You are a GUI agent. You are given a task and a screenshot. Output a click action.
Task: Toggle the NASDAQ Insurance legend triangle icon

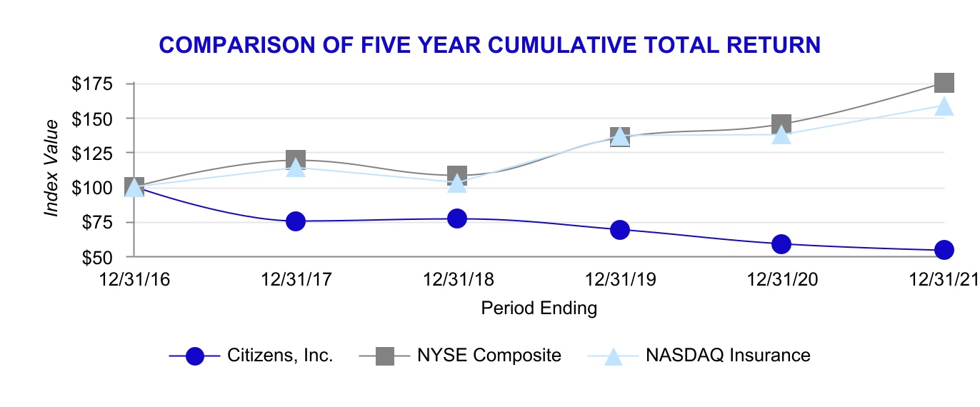point(614,356)
